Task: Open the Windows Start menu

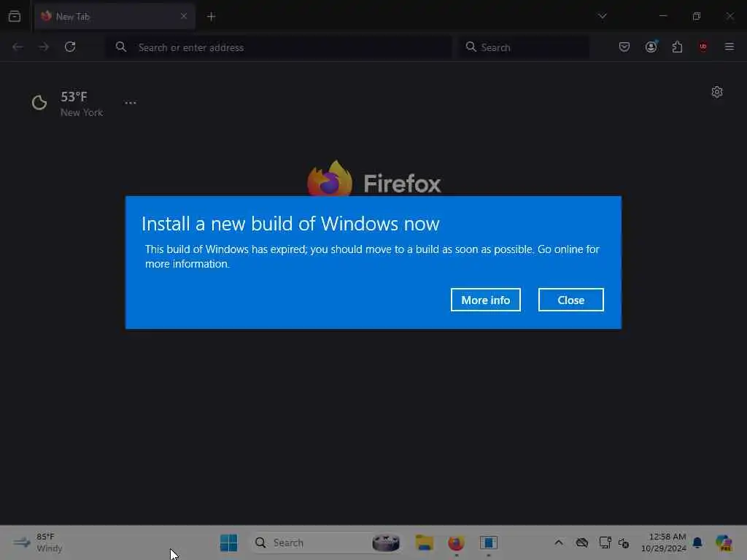Action: click(x=228, y=542)
